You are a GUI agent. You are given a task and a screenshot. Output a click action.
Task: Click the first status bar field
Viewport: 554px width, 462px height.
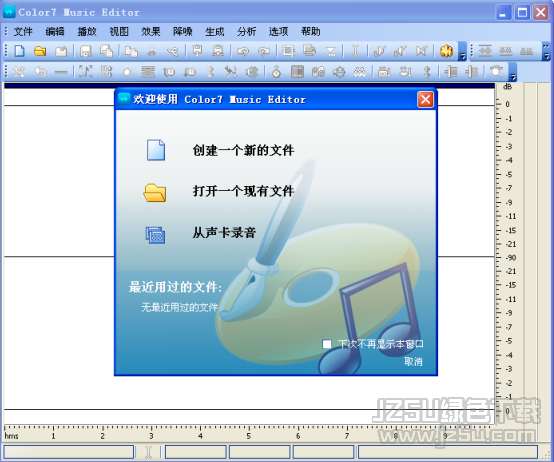point(69,452)
